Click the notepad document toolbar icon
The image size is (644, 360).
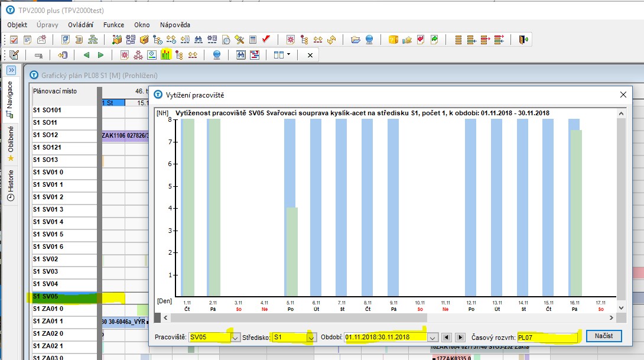[x=28, y=40]
